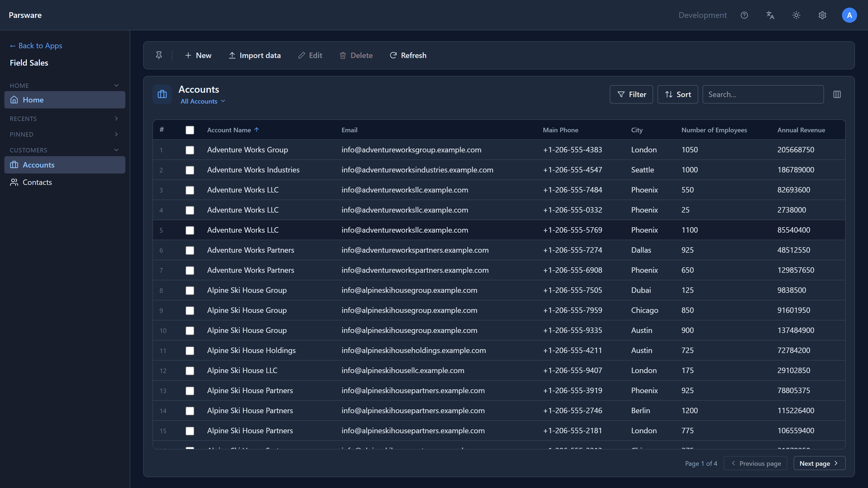Click email info@adventureworksgroup.example.com
Image resolution: width=868 pixels, height=488 pixels.
411,150
